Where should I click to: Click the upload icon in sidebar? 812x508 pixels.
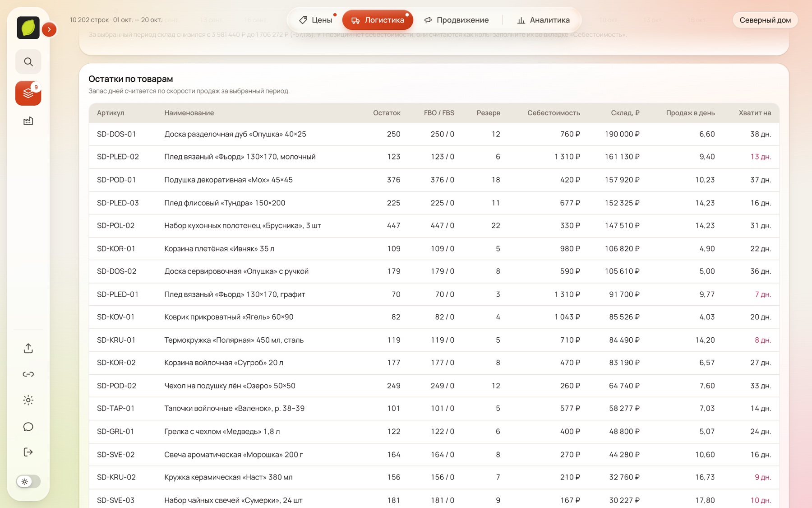point(28,348)
